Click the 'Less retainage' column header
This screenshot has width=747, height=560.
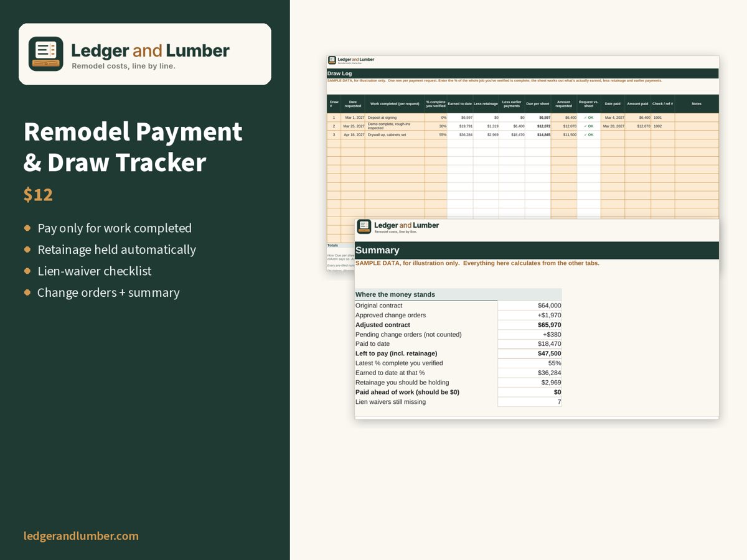click(x=486, y=104)
